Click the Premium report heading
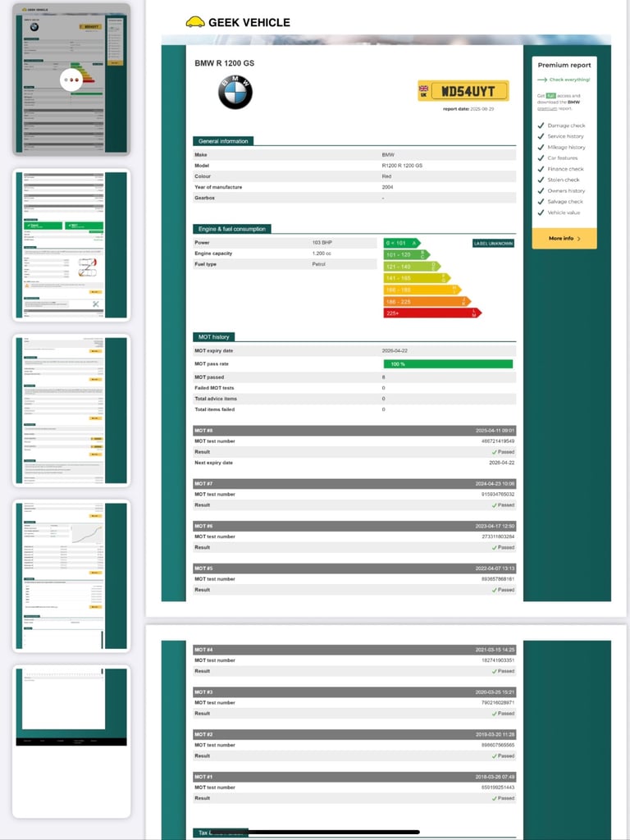Viewport: 630px width, 840px height. click(x=564, y=66)
